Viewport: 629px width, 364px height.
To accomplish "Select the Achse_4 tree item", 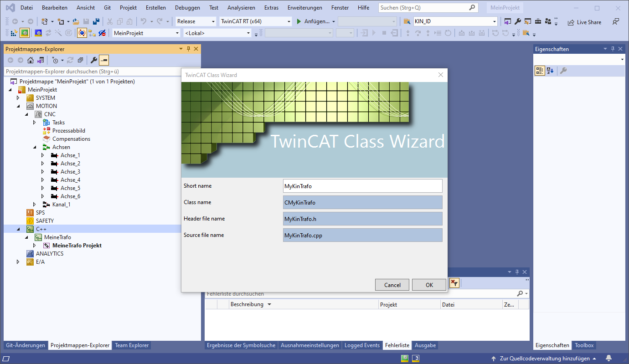I will coord(70,180).
